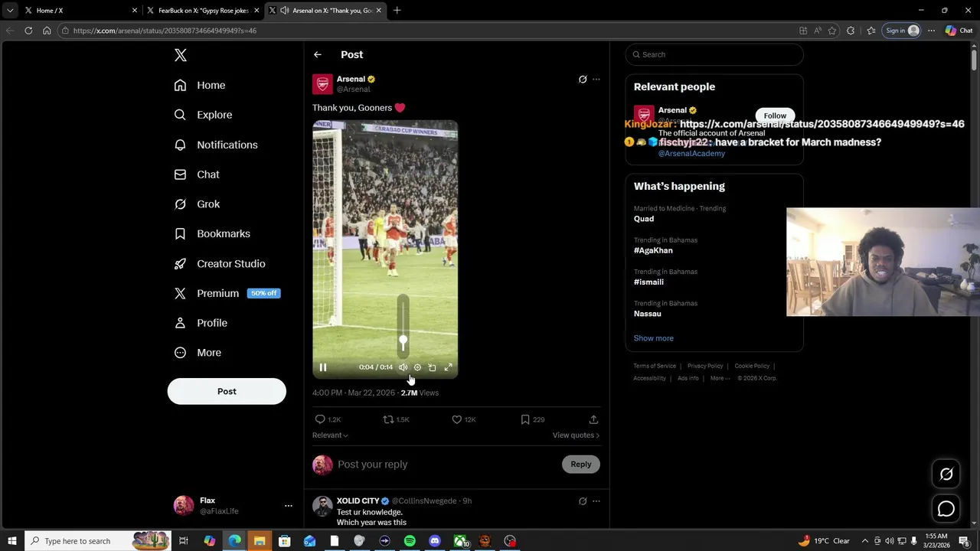The image size is (980, 551).
Task: Open the footer More ··· menu
Action: [720, 378]
